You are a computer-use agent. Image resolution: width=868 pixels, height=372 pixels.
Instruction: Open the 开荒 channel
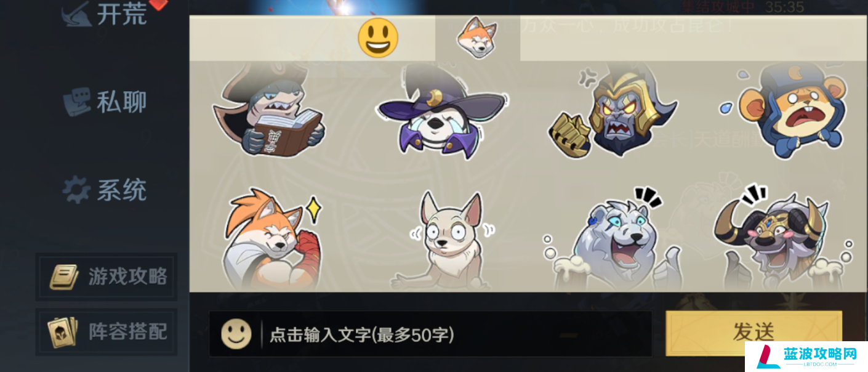click(x=105, y=14)
